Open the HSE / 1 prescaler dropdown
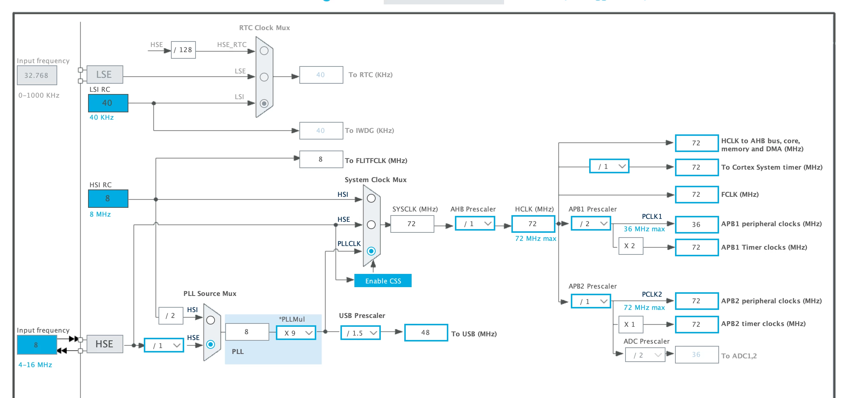868x398 pixels. click(x=164, y=345)
